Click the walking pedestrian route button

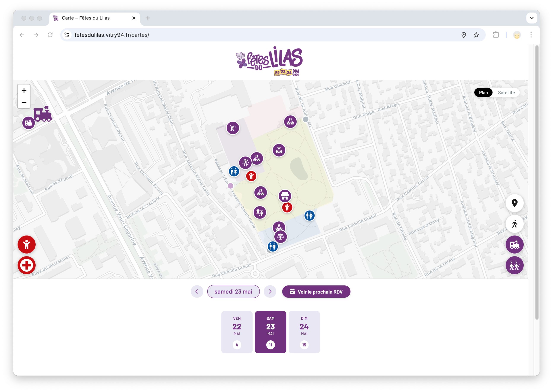pos(514,224)
